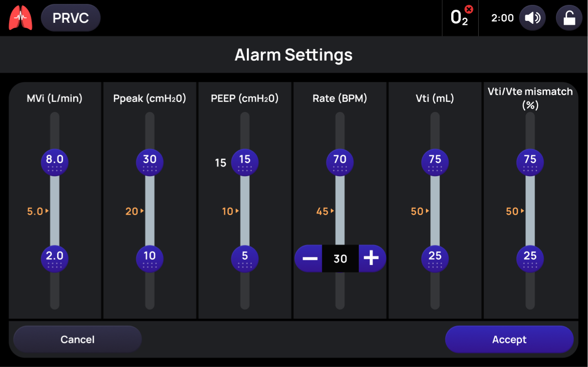This screenshot has width=588, height=367.
Task: Click the red lungs icon
Action: [x=20, y=18]
